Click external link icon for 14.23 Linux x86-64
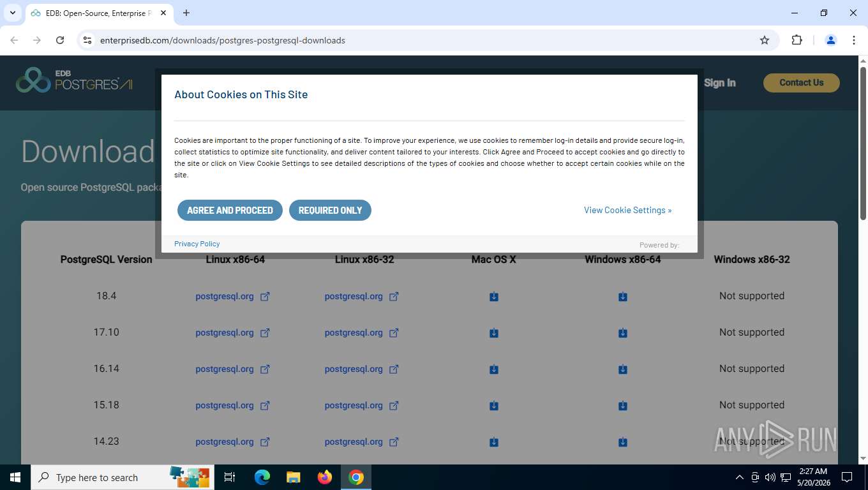Viewport: 868px width, 490px height. [265, 442]
